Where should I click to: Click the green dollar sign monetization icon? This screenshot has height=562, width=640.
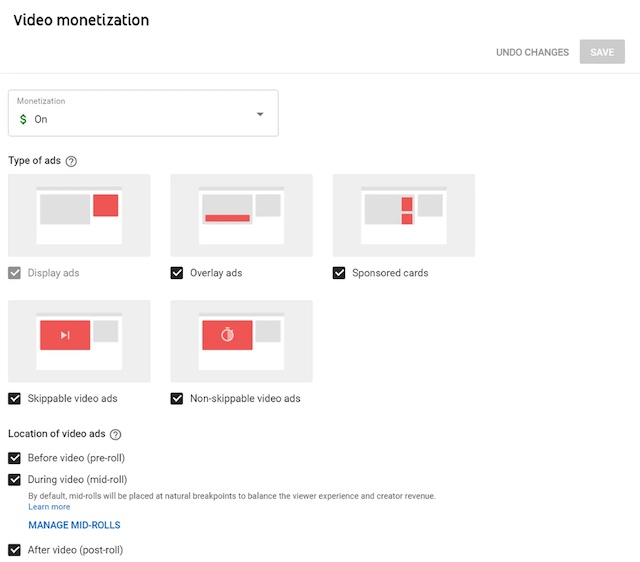[24, 119]
